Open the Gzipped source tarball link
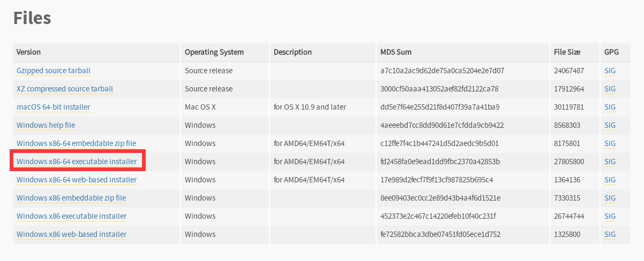 (54, 71)
